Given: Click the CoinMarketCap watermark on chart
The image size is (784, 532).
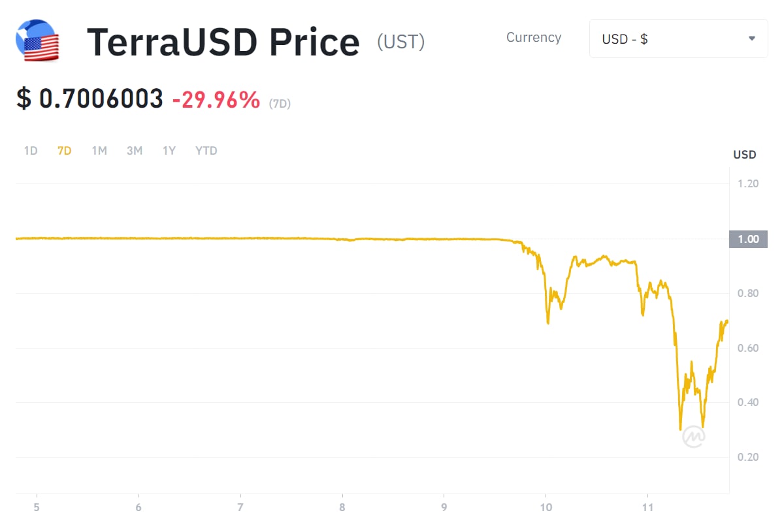Looking at the screenshot, I should click(x=693, y=437).
